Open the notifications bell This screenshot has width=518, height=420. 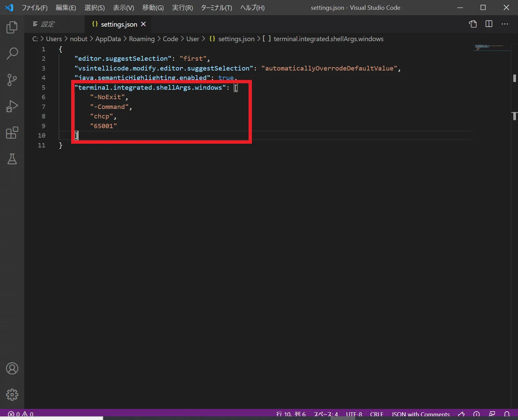(x=507, y=414)
